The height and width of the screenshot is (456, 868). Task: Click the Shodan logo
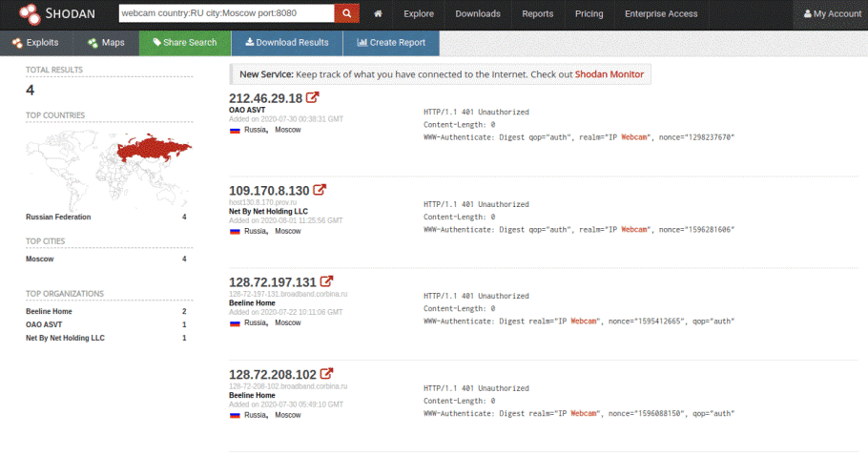(57, 14)
